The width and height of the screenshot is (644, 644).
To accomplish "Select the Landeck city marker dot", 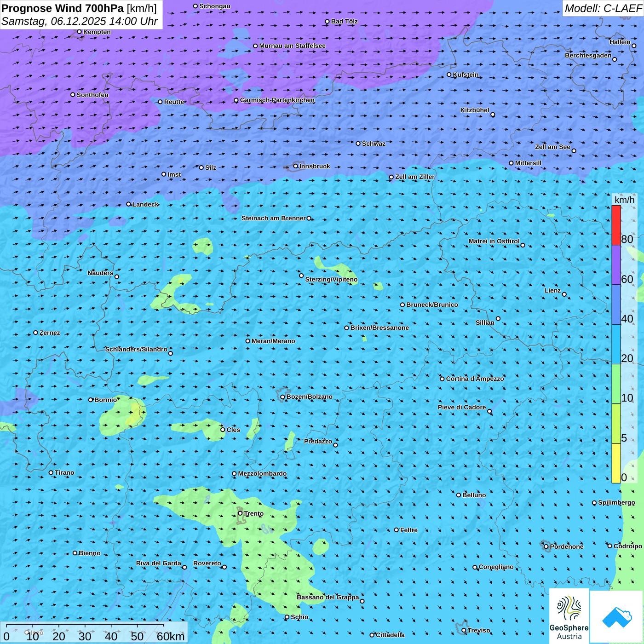I will pos(128,204).
